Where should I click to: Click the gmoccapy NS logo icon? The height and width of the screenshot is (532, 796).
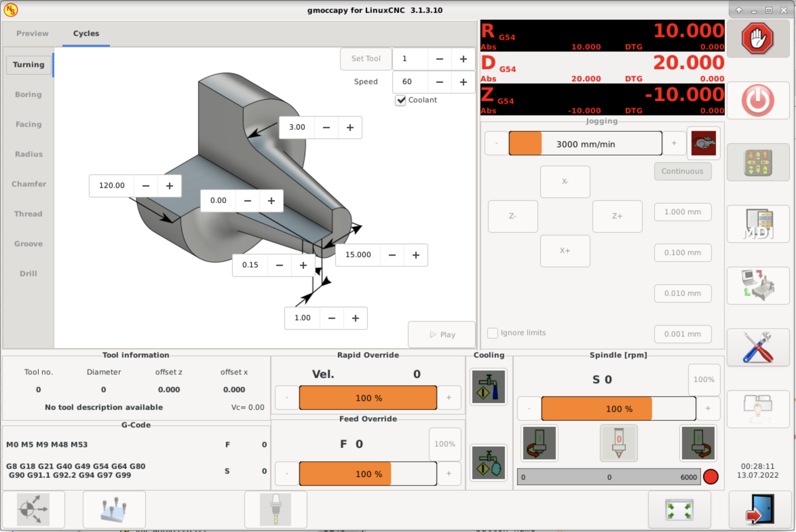[x=11, y=10]
